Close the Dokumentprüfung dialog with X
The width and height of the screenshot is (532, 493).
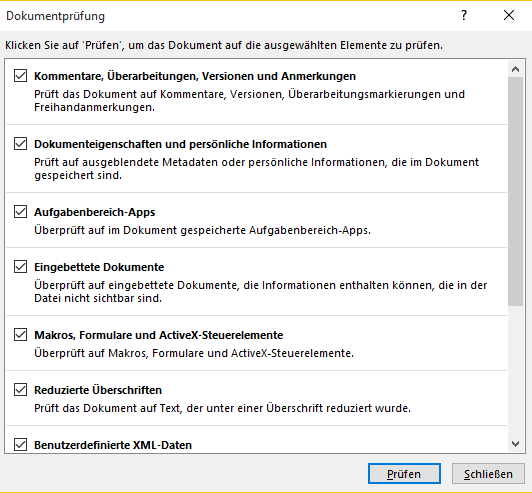tap(509, 15)
